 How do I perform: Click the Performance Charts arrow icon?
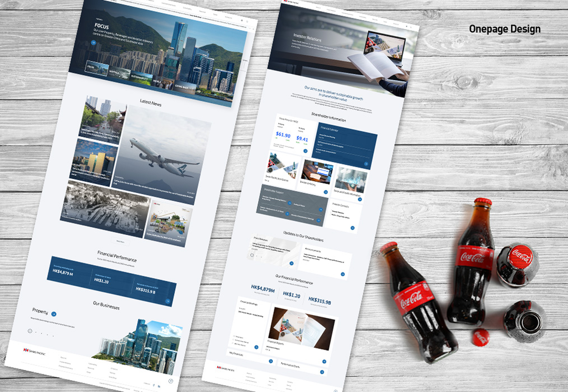coord(323,372)
